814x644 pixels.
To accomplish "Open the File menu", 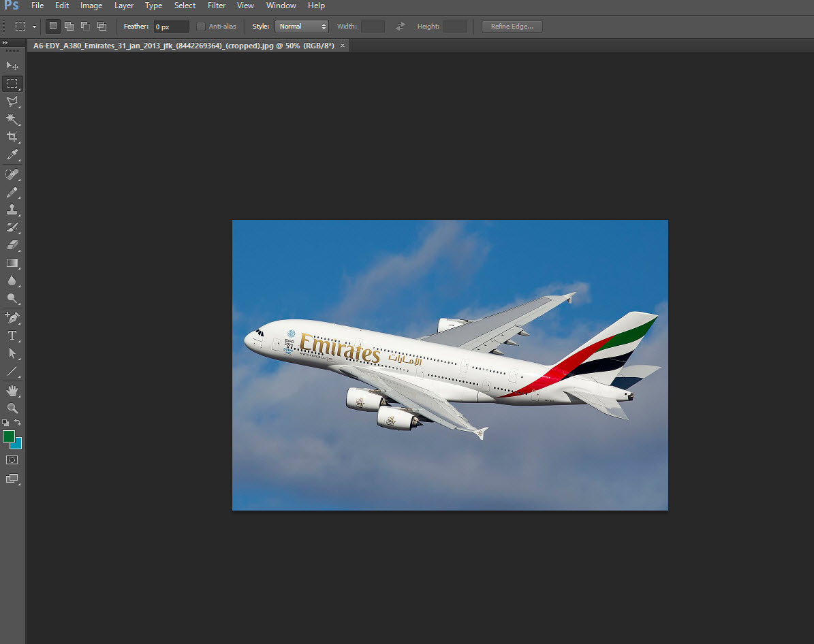I will 37,5.
